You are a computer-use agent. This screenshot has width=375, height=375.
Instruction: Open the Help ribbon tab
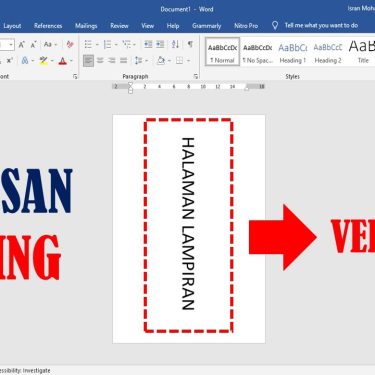point(173,26)
